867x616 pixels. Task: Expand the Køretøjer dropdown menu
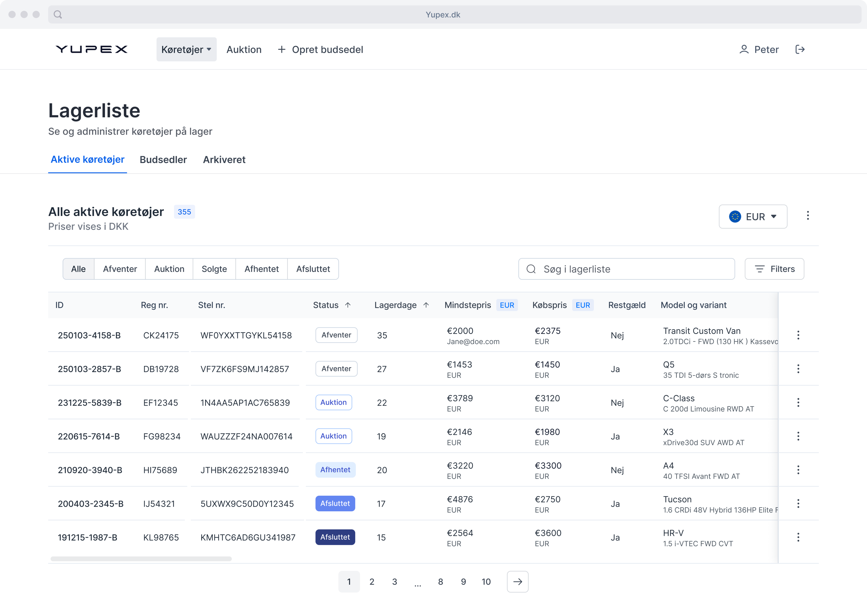186,49
